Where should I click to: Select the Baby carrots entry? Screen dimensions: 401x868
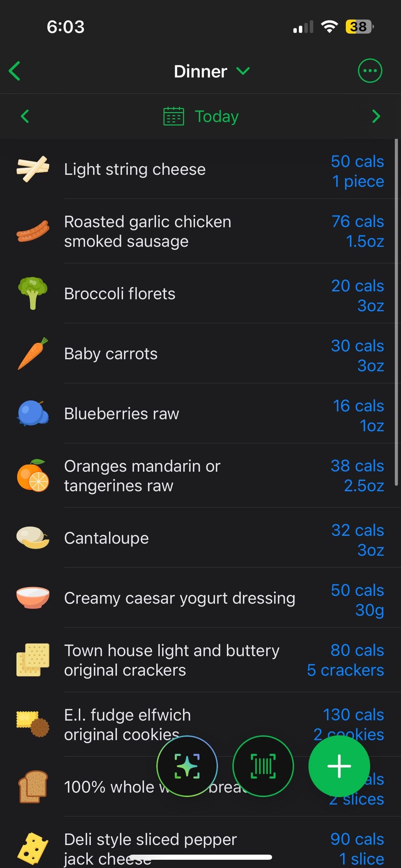[111, 354]
